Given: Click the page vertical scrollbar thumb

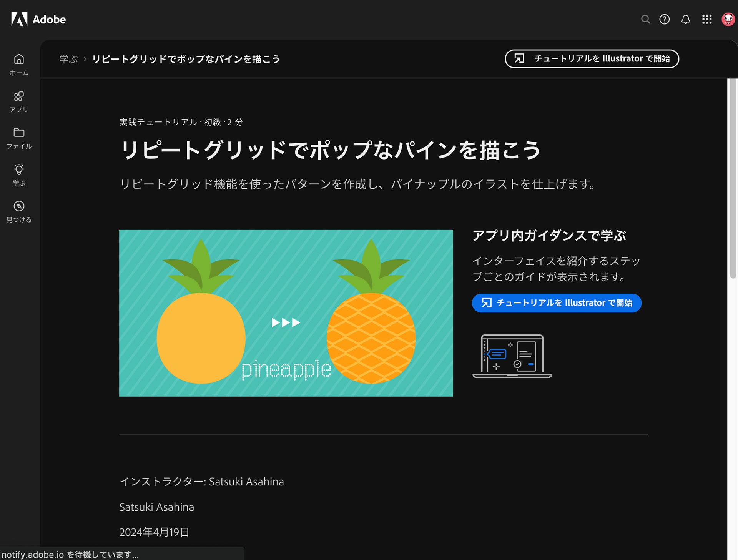Looking at the screenshot, I should (733, 177).
